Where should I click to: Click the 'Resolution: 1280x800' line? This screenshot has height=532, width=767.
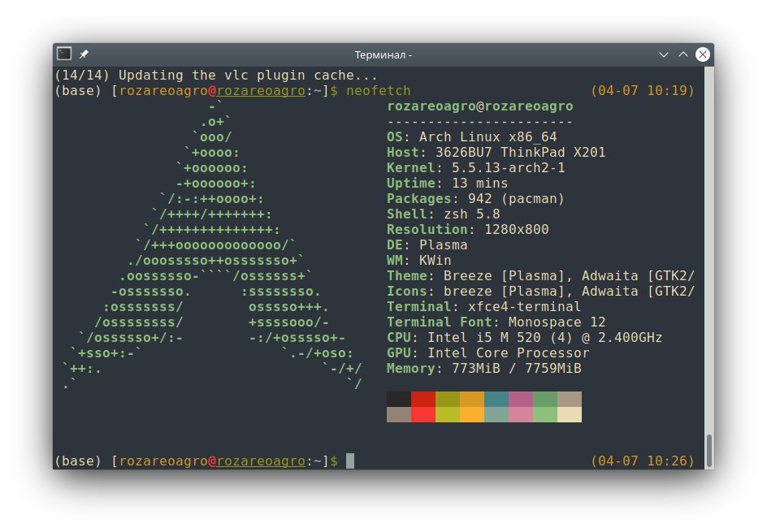(468, 230)
